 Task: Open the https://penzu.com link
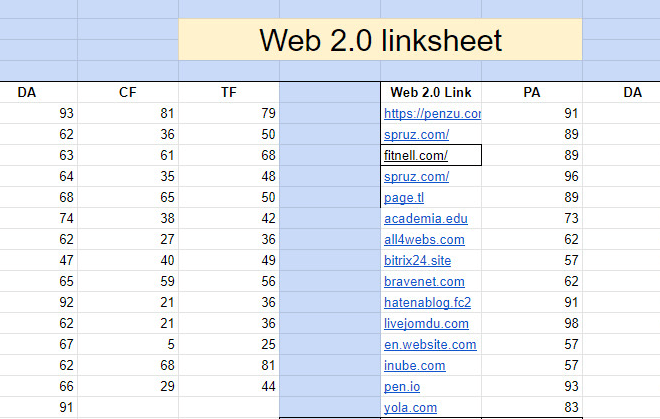(432, 114)
